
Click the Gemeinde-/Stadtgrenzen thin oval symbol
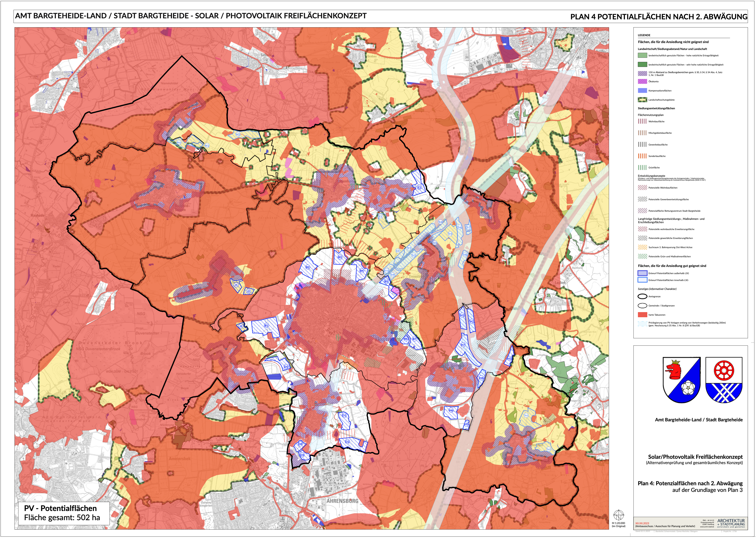tap(642, 305)
